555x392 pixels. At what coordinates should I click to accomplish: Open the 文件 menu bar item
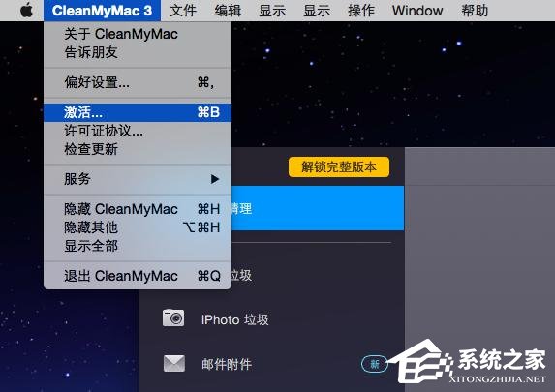(183, 11)
